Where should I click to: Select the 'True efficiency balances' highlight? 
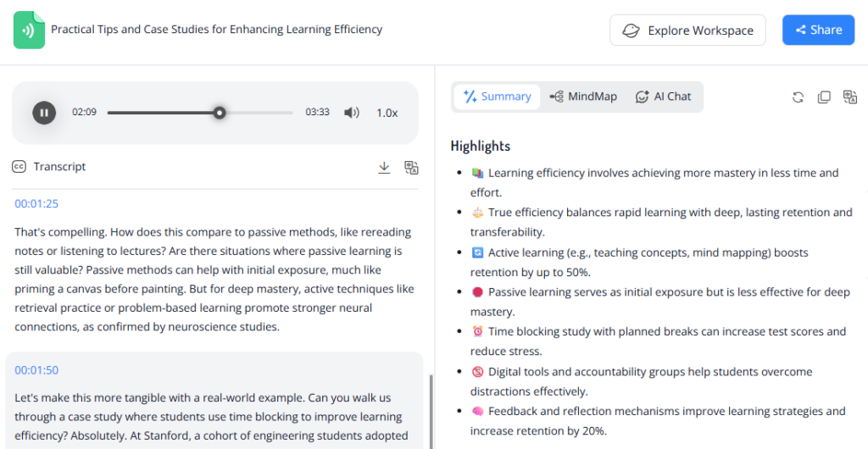click(x=661, y=222)
